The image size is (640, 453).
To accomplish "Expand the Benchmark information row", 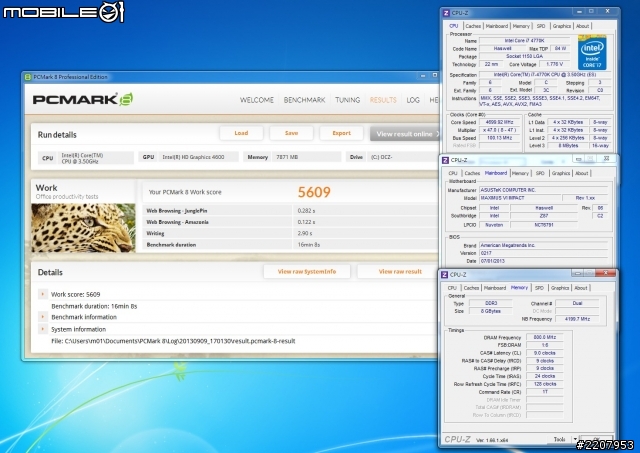I will pyautogui.click(x=42, y=317).
